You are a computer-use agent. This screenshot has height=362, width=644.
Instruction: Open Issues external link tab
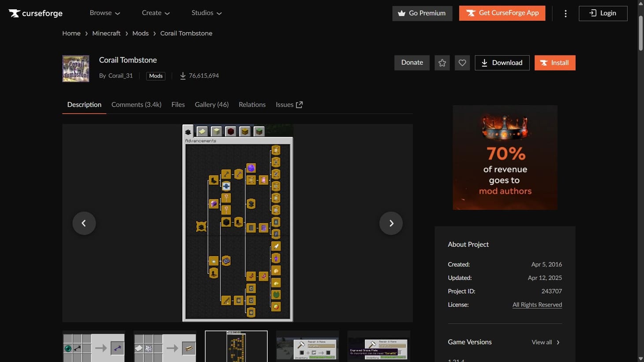(x=289, y=104)
